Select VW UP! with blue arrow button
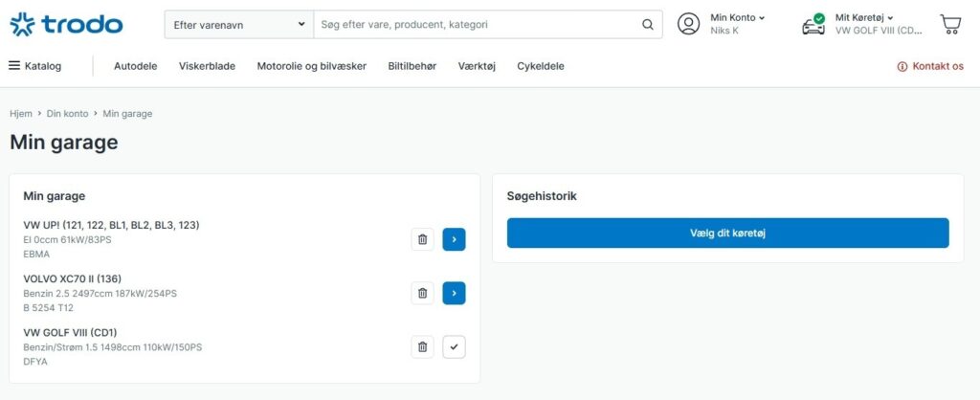This screenshot has width=980, height=400. 454,239
